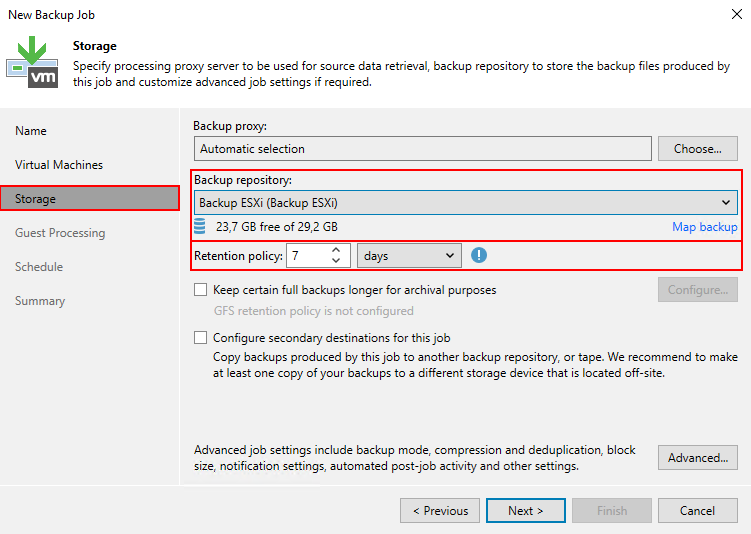Click the '23,7 GB free of 29,2 GB' text
This screenshot has width=751, height=534.
276,227
